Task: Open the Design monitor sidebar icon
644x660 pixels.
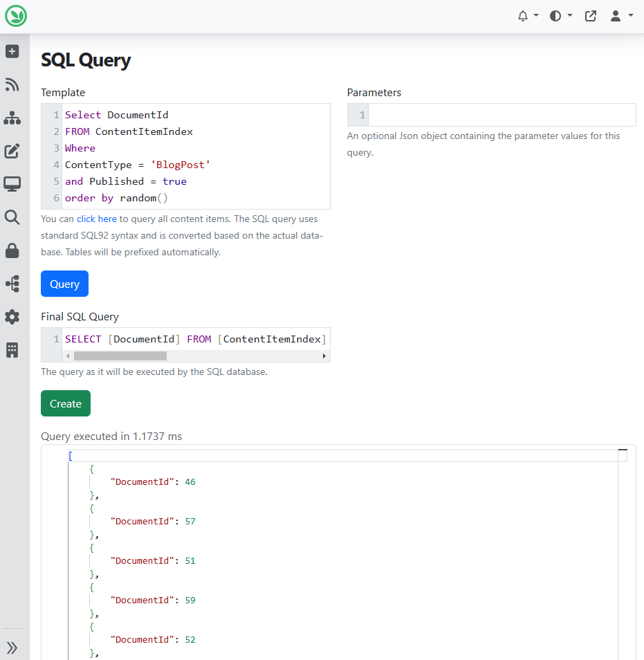Action: pos(12,184)
